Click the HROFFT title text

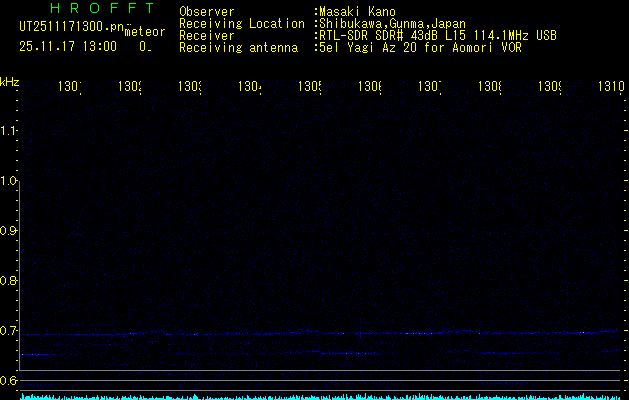[102, 9]
